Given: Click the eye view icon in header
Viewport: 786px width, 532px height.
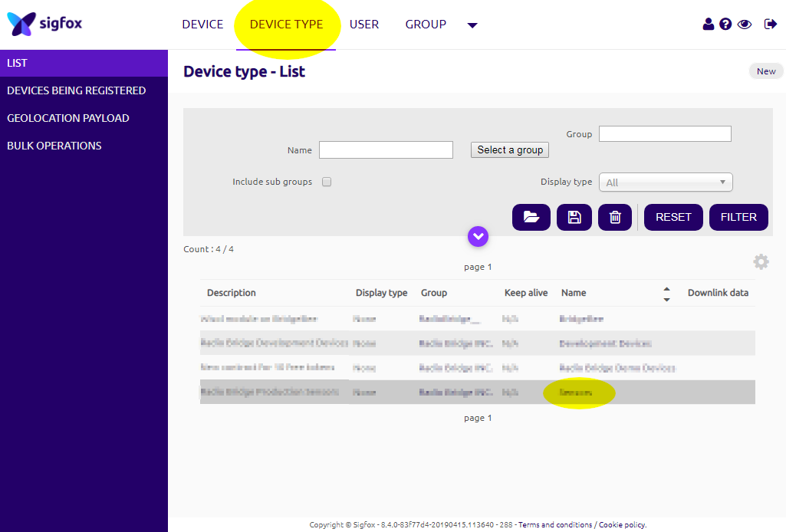Looking at the screenshot, I should [745, 24].
